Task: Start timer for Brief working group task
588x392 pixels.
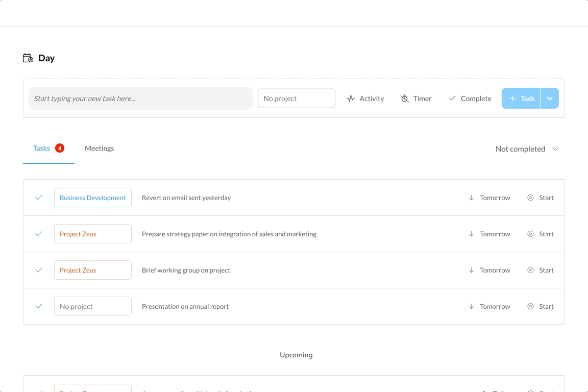Action: 541,270
